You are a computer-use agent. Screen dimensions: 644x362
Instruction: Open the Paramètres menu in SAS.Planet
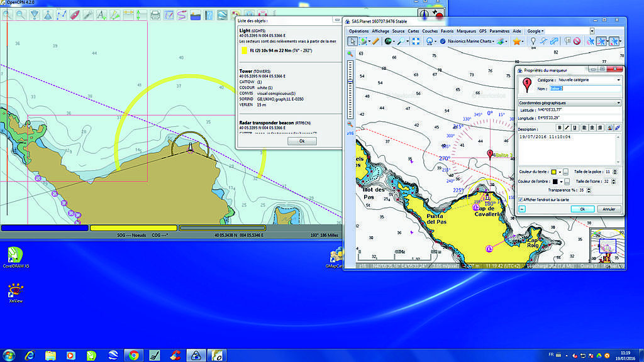499,31
